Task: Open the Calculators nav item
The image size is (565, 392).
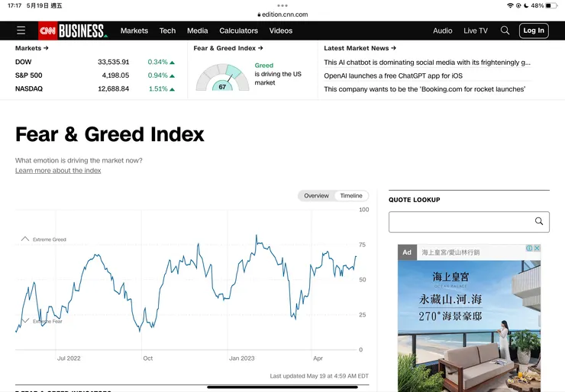Action: coord(238,31)
